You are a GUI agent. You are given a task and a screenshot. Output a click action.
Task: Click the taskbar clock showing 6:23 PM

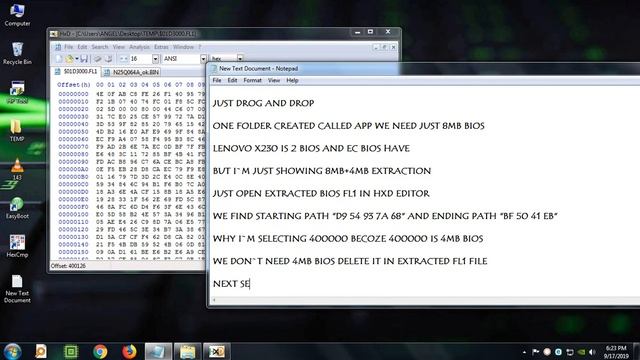[x=616, y=352]
